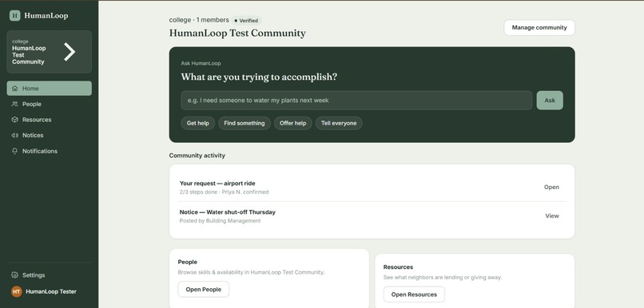This screenshot has height=308, width=644.
Task: Select Notices in the sidebar
Action: click(49, 135)
